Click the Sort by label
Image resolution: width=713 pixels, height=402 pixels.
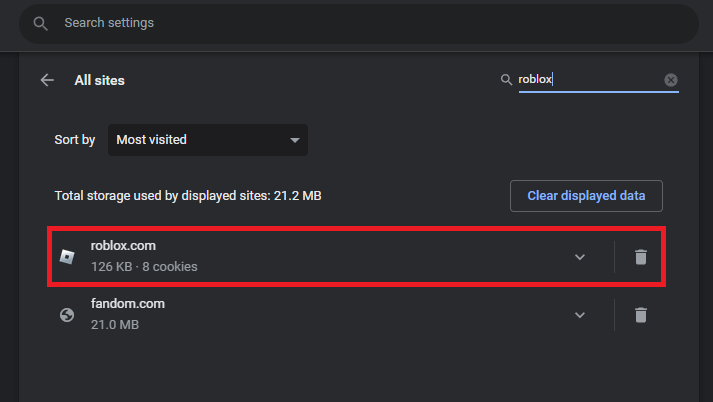click(75, 140)
